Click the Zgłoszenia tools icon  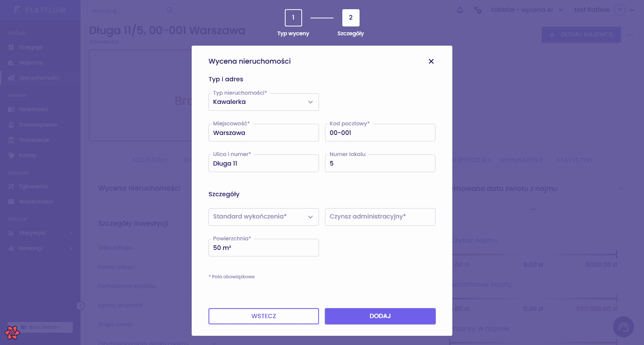[x=11, y=186]
